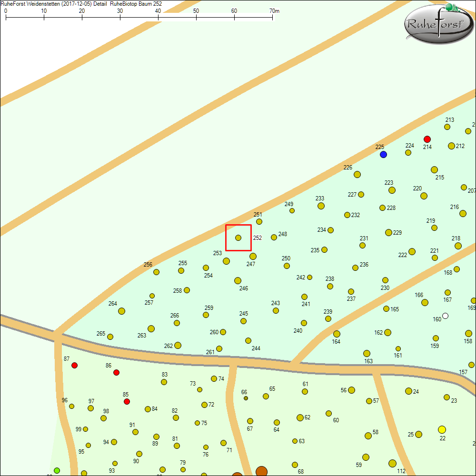Click bright yellow marker of tree 22
476x476 pixels.
(442, 429)
